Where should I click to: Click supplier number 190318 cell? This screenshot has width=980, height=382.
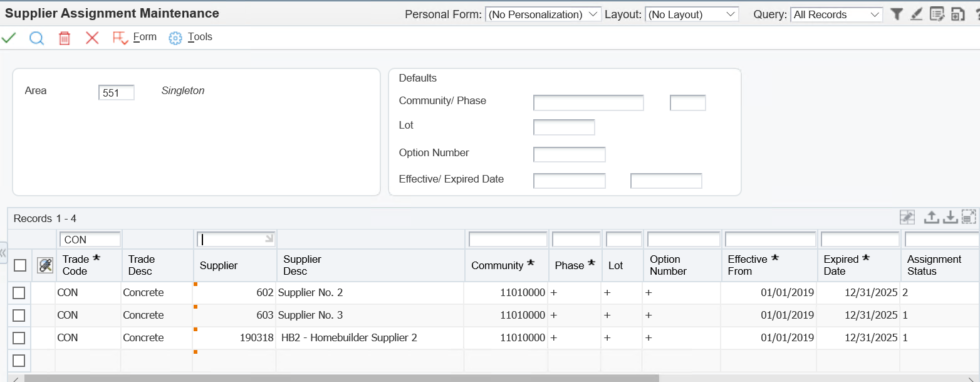pyautogui.click(x=235, y=338)
